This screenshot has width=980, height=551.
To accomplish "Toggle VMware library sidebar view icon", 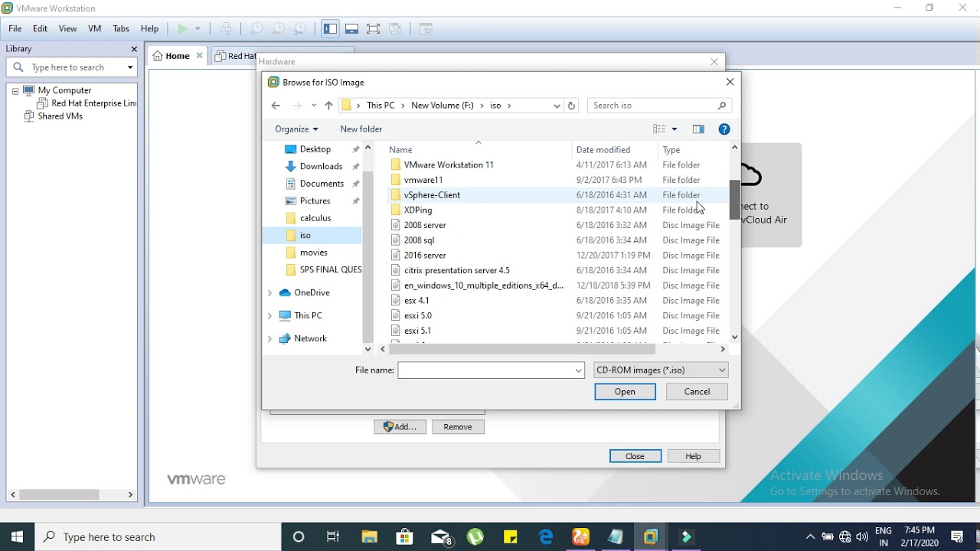I will (x=330, y=29).
